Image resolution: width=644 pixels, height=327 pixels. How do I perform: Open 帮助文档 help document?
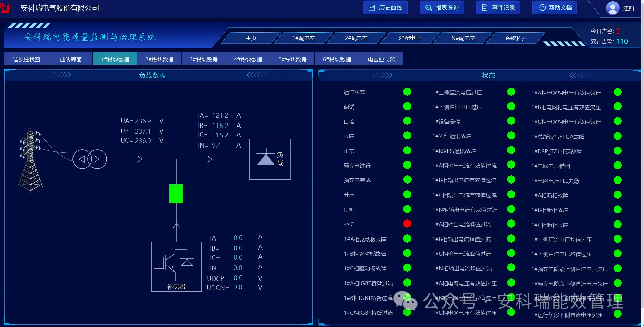pos(554,7)
